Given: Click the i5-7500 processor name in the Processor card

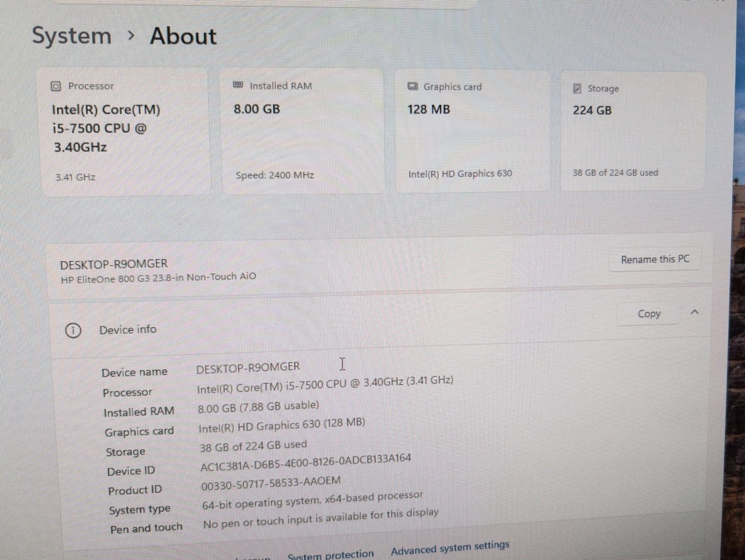Looking at the screenshot, I should [x=106, y=128].
